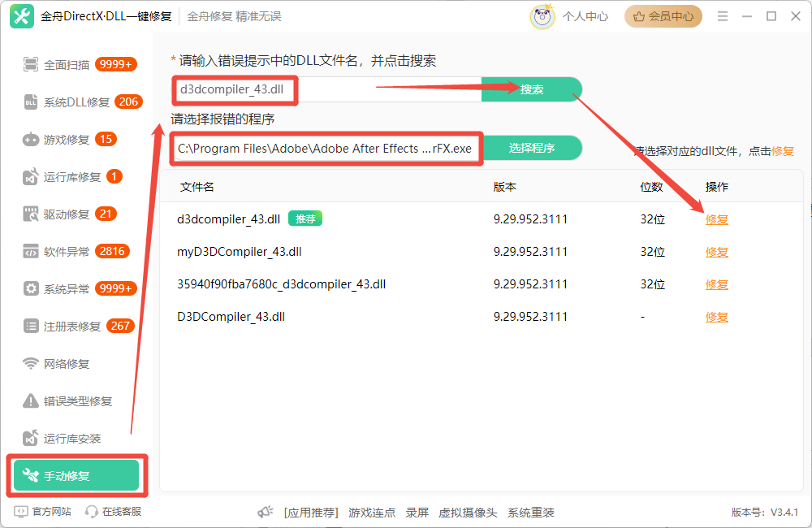This screenshot has width=812, height=528.
Task: Open the 录屏 link in footer
Action: 417,513
